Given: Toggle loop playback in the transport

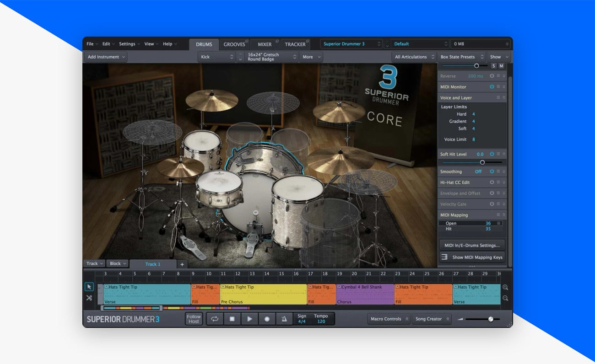Looking at the screenshot, I should [x=215, y=319].
